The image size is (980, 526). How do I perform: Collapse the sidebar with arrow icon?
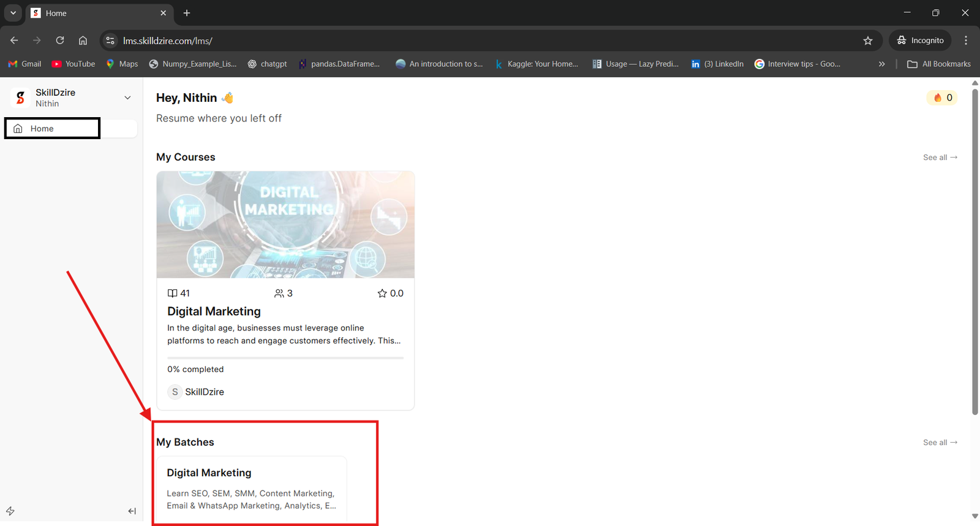pos(132,511)
